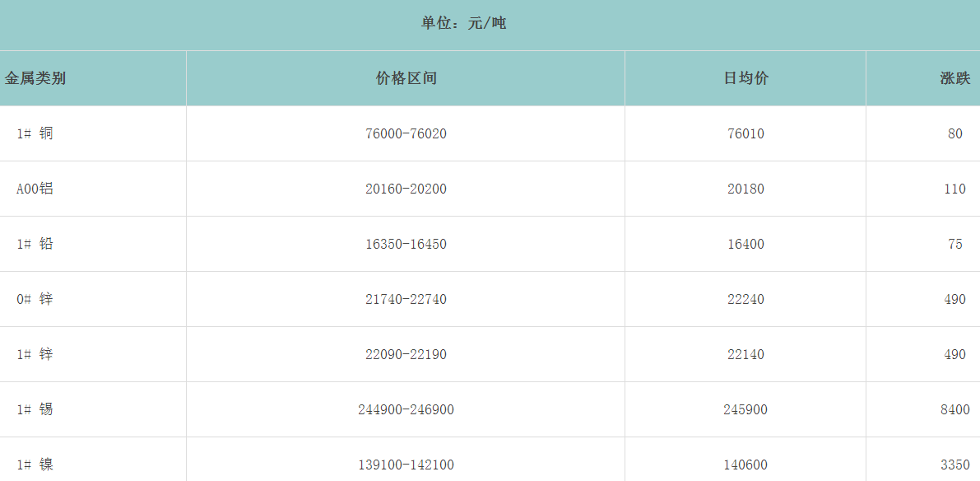Select the 1# 镍 row label
This screenshot has width=980, height=481.
[35, 465]
